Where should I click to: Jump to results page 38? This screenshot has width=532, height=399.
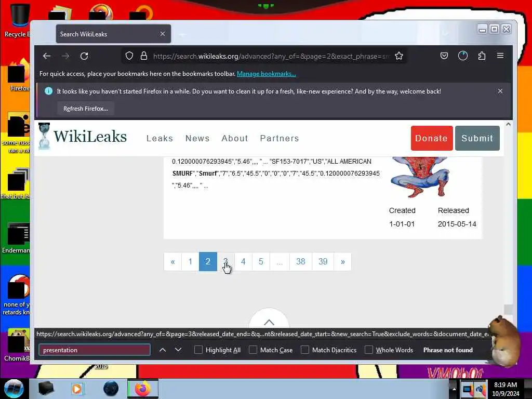point(301,262)
